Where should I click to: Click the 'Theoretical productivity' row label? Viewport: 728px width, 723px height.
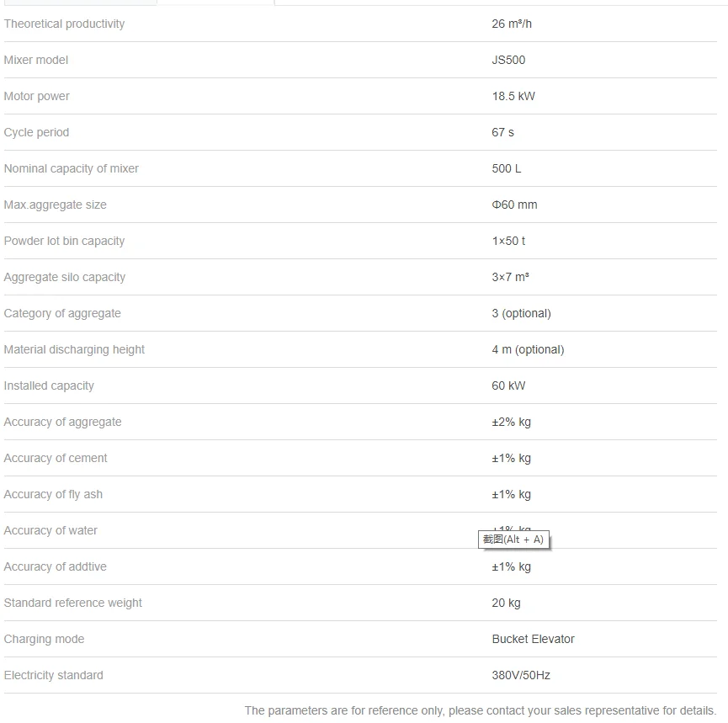64,24
